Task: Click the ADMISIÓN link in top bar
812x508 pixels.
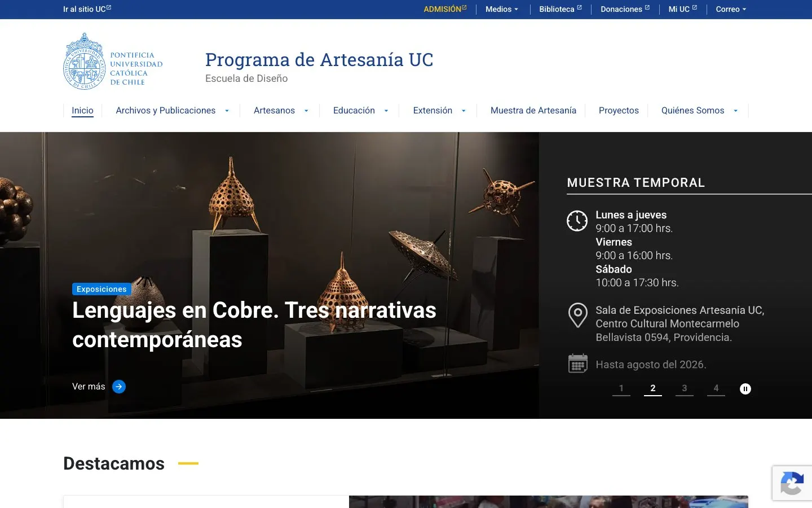Action: 445,9
